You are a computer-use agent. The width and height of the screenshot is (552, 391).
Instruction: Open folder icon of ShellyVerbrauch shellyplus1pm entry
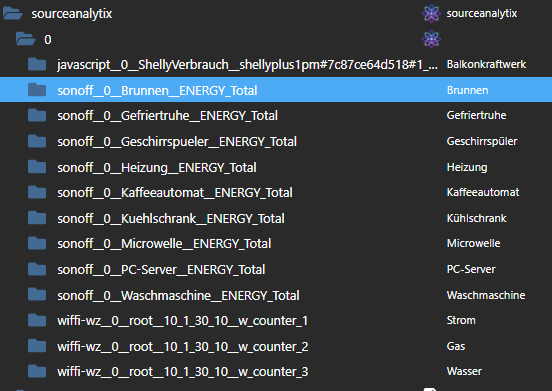[37, 64]
